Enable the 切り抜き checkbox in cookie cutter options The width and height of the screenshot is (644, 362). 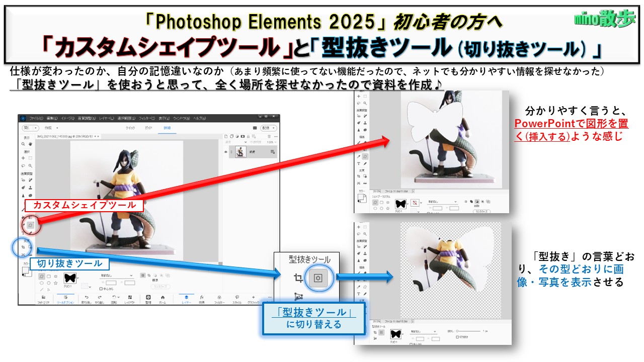[456, 337]
